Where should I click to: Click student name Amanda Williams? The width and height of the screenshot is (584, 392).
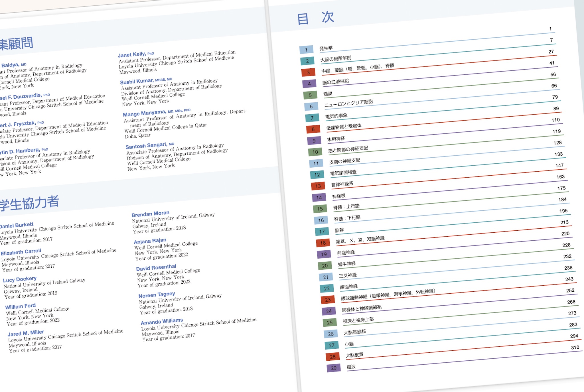[x=162, y=322]
